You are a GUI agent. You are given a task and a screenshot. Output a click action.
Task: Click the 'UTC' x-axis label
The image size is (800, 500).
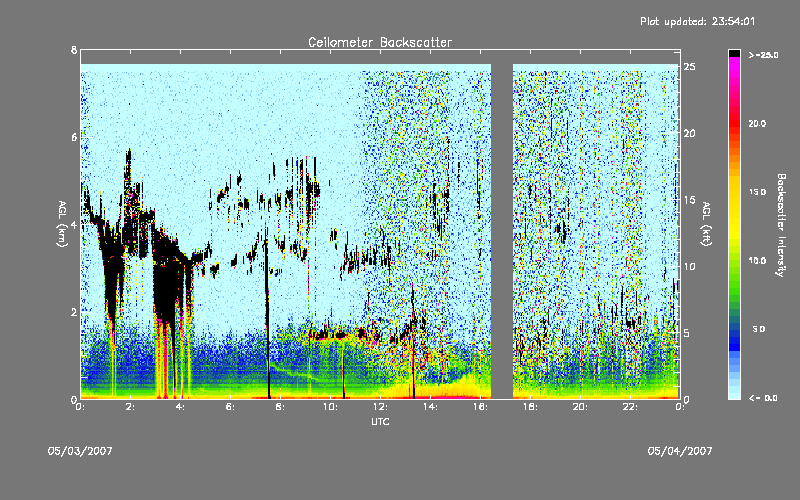tap(380, 421)
